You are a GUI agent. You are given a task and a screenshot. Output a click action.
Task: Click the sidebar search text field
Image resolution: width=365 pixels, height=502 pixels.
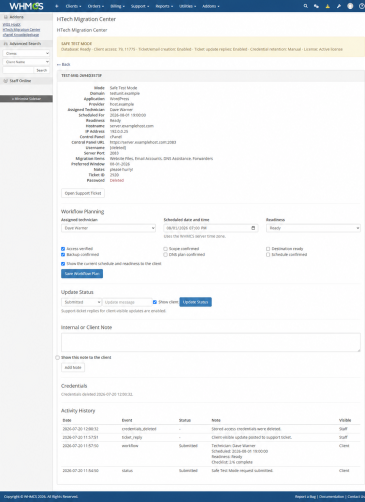coord(18,70)
